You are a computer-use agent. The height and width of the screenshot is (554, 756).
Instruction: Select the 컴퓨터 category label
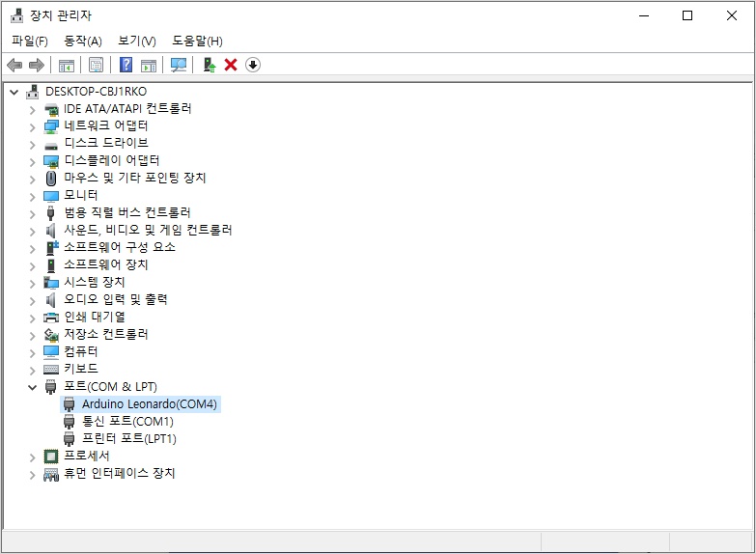[81, 351]
